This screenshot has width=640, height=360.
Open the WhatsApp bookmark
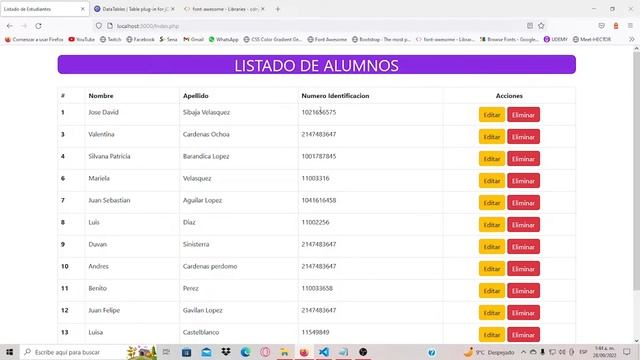[x=224, y=40]
